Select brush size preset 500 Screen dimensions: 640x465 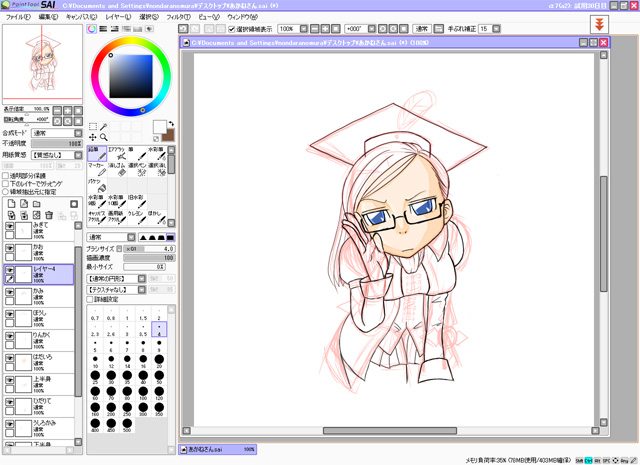127,425
